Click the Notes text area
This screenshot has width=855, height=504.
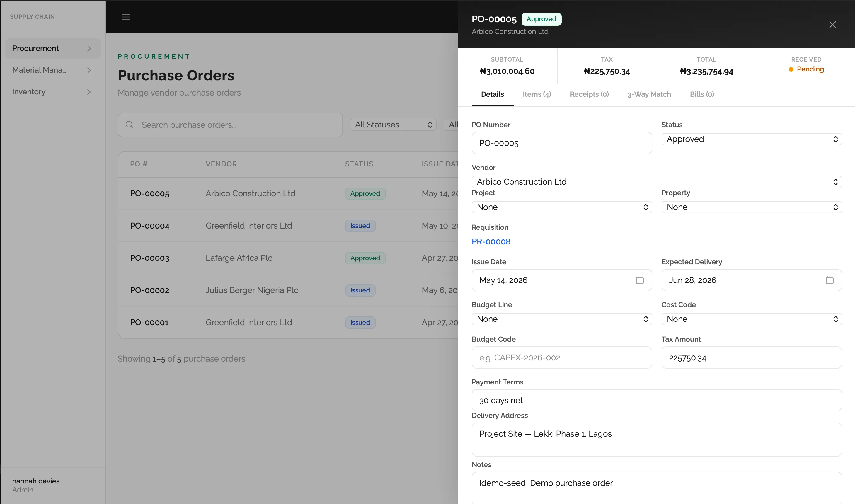[x=656, y=488]
